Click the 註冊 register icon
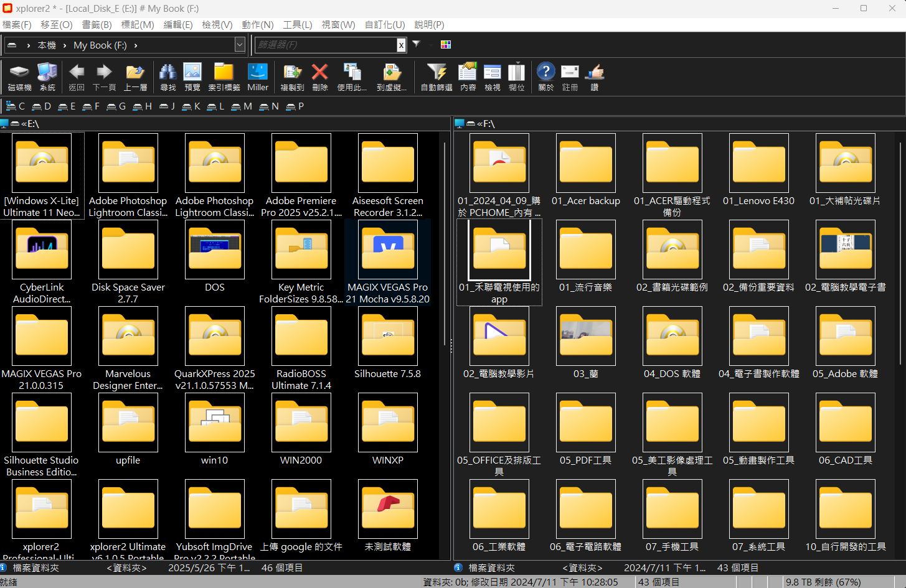Screen dimensions: 906x588 [570, 77]
